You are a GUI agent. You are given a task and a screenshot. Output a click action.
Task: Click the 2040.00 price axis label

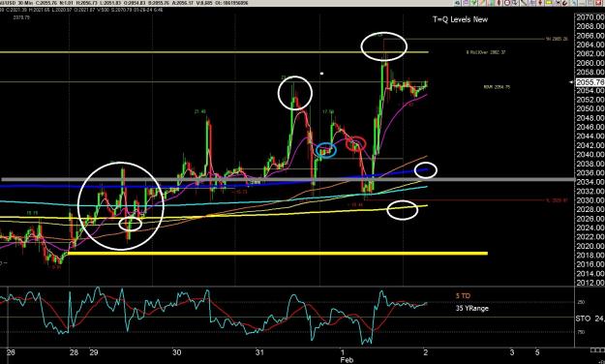click(590, 154)
